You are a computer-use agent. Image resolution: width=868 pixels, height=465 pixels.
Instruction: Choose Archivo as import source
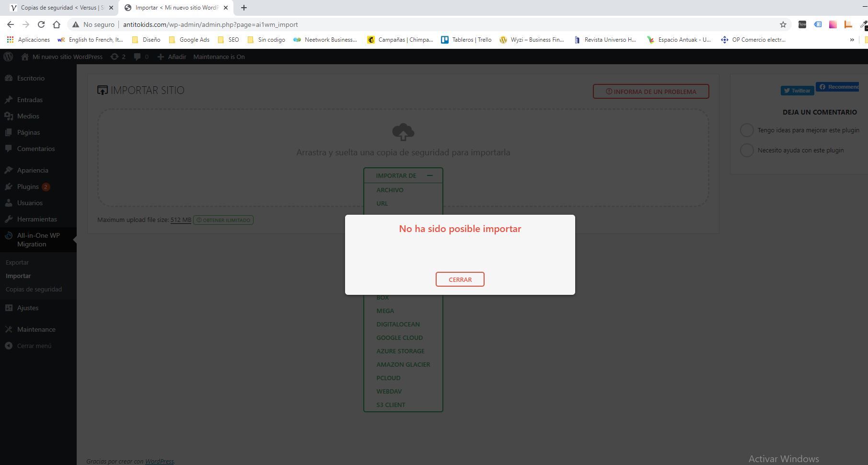[390, 190]
